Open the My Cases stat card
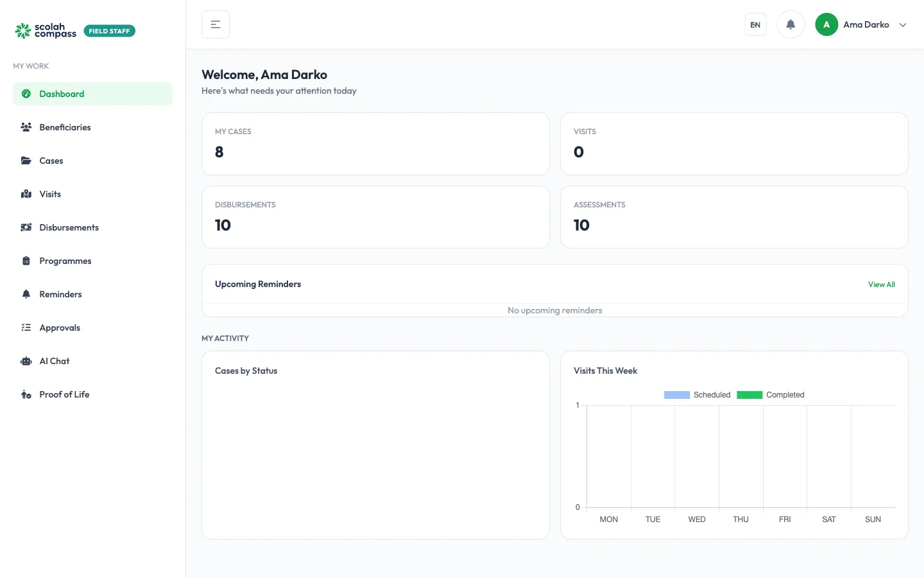924x578 pixels. (x=375, y=144)
